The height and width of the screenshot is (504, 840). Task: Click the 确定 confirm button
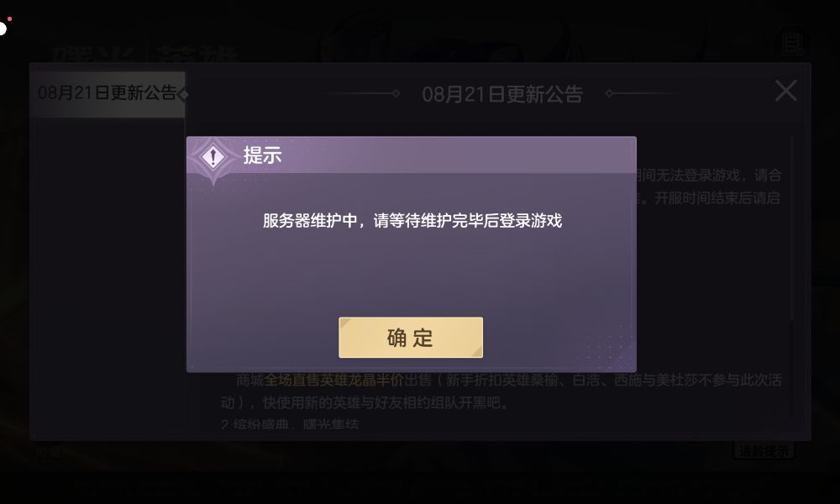click(411, 338)
